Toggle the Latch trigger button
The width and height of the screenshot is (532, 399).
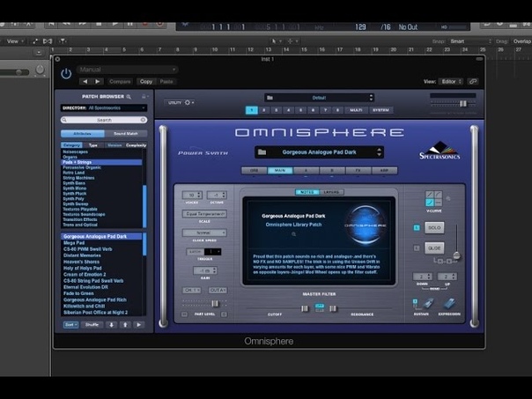coord(195,252)
